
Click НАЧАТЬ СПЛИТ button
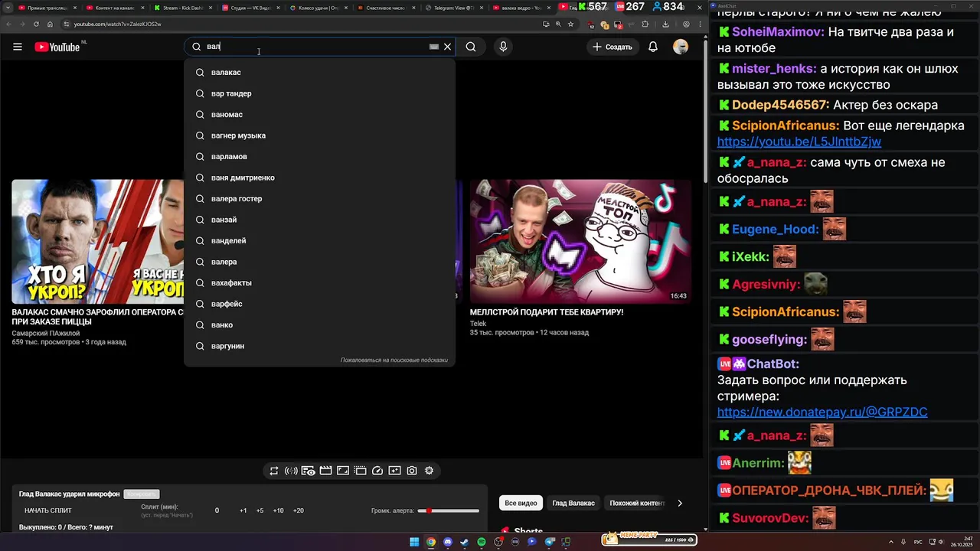tap(48, 510)
